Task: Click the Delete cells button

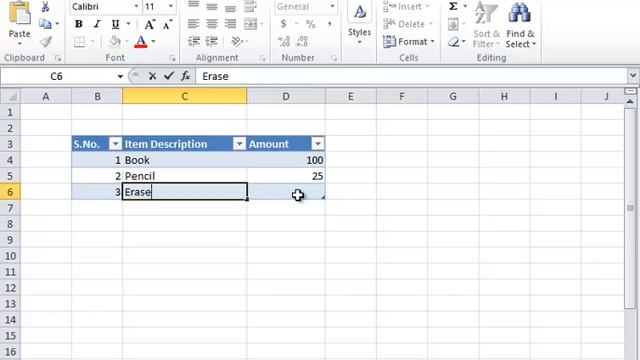Action: pos(407,24)
